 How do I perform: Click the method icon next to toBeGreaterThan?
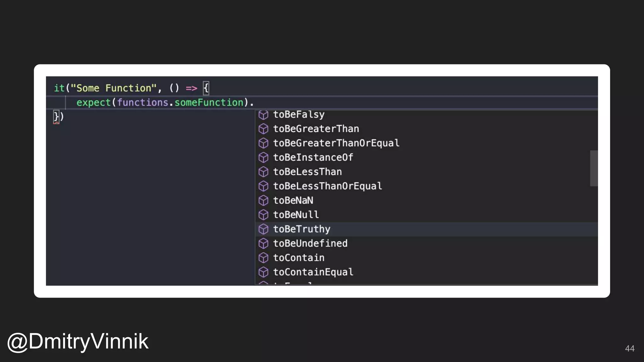tap(263, 129)
